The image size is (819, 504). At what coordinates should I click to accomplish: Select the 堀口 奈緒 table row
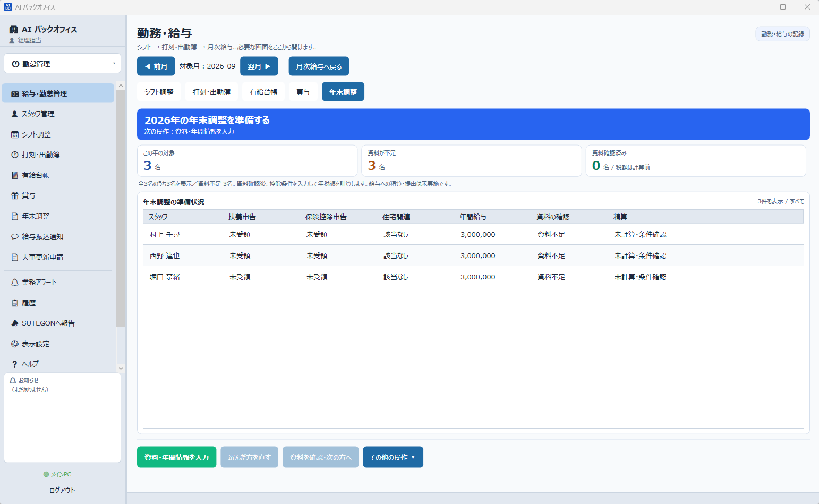[x=473, y=277]
